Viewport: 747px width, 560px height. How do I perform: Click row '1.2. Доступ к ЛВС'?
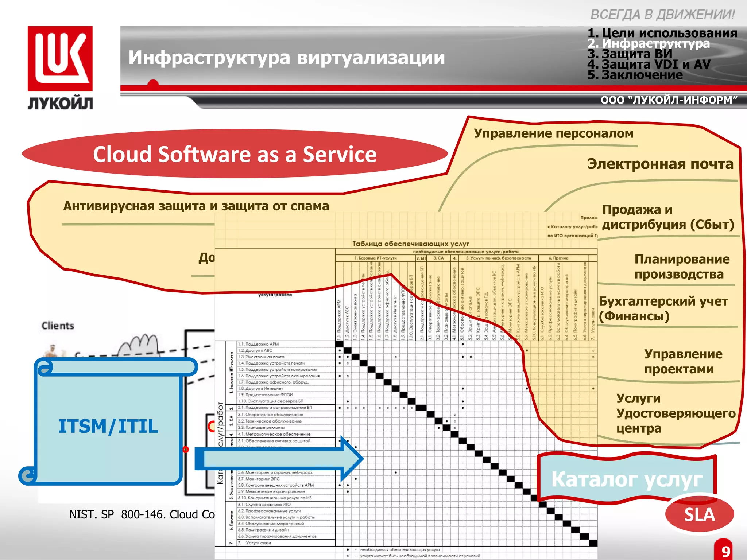click(x=286, y=350)
